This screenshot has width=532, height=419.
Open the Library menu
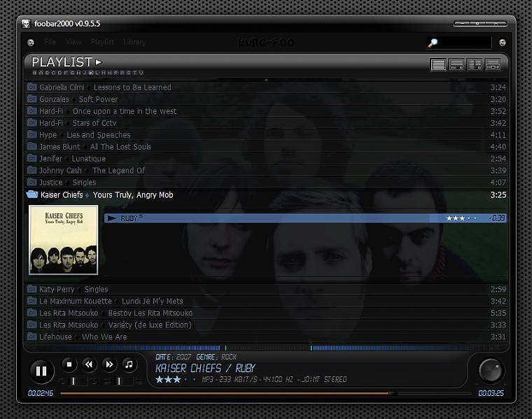click(134, 42)
